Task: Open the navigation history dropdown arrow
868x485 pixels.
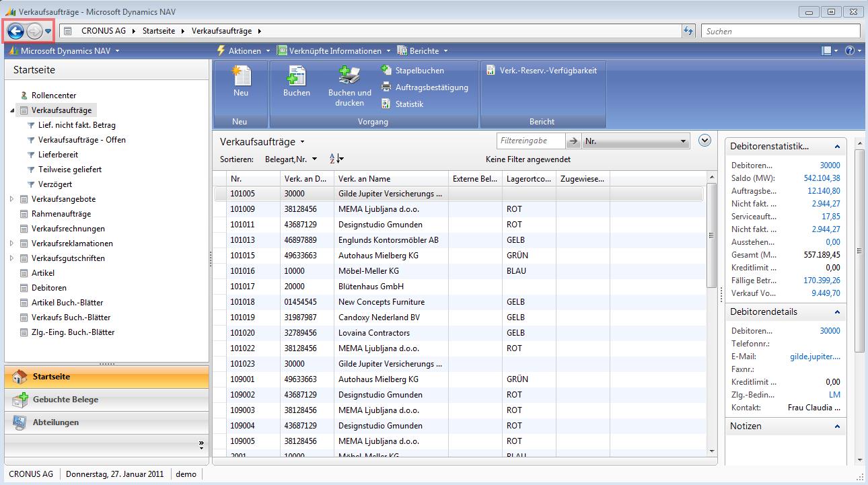Action: (x=48, y=32)
